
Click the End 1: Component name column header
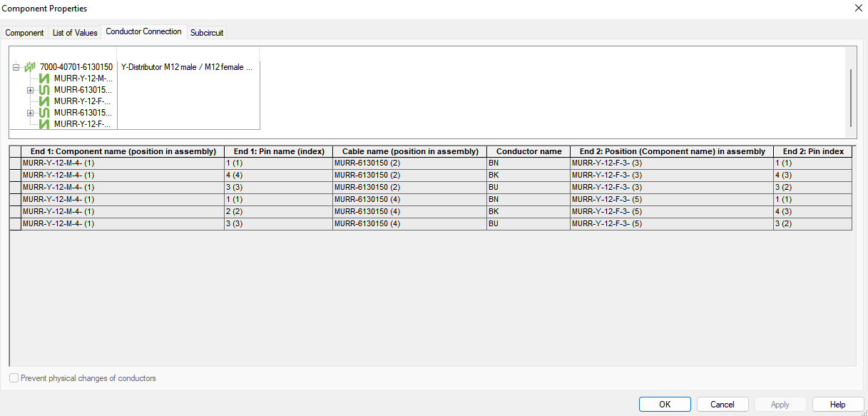tap(123, 151)
